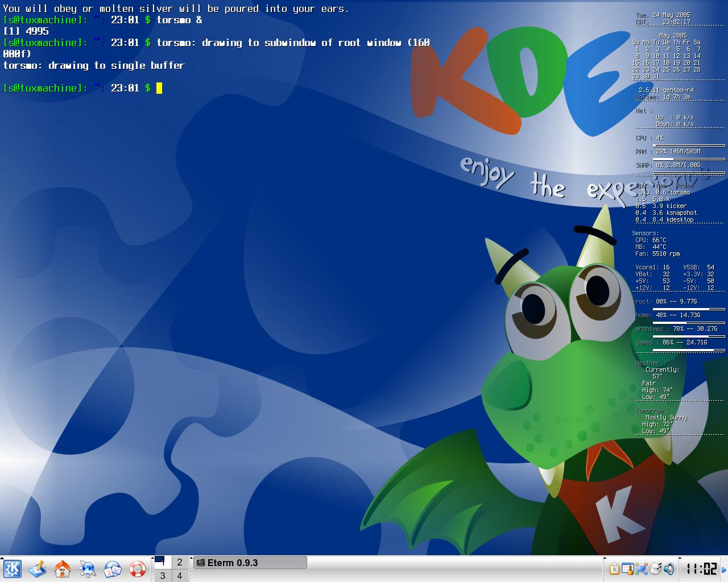Viewport: 728px width, 582px height.
Task: Click the 'Fan: 5510 rpm' sensor reading
Action: 657,253
